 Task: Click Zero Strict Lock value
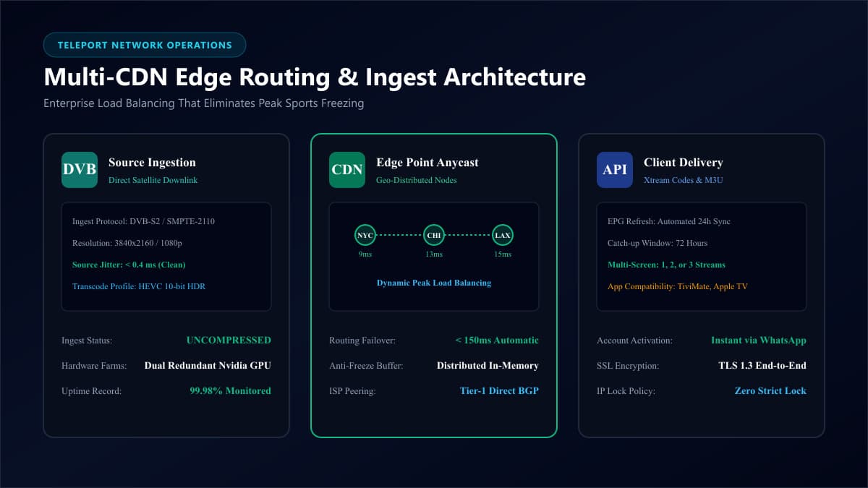pyautogui.click(x=770, y=391)
